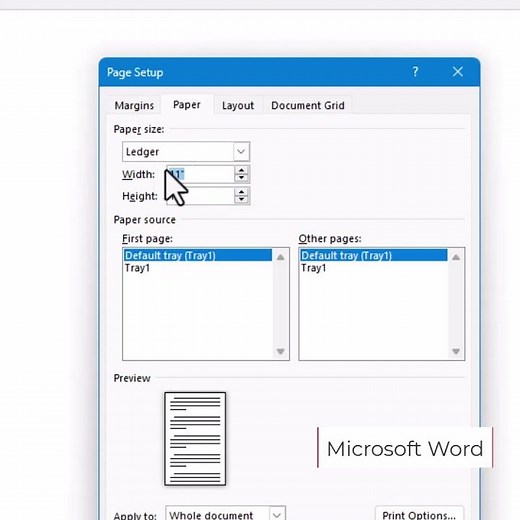Select the Paper tab

[x=187, y=105]
